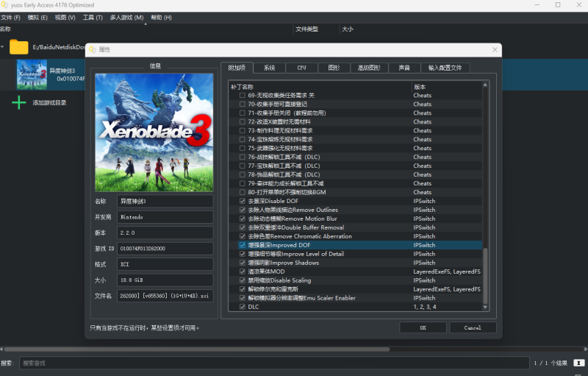Select the 附加项 tab
Image resolution: width=588 pixels, height=376 pixels.
point(237,68)
